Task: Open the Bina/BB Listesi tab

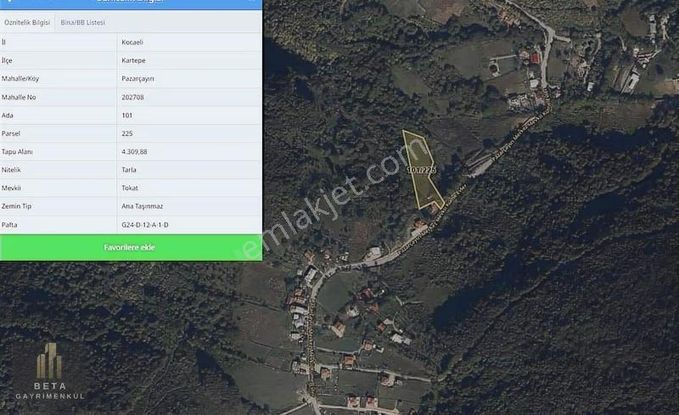Action: pyautogui.click(x=83, y=23)
